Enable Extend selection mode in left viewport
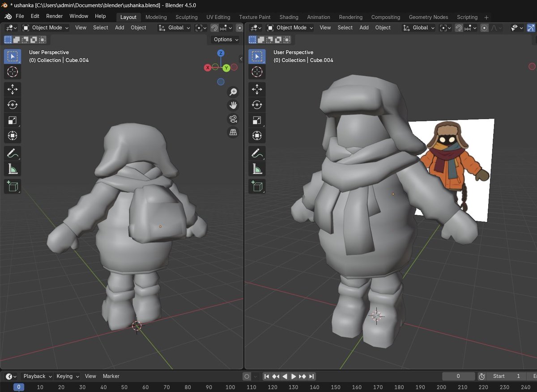The height and width of the screenshot is (392, 537). click(17, 39)
